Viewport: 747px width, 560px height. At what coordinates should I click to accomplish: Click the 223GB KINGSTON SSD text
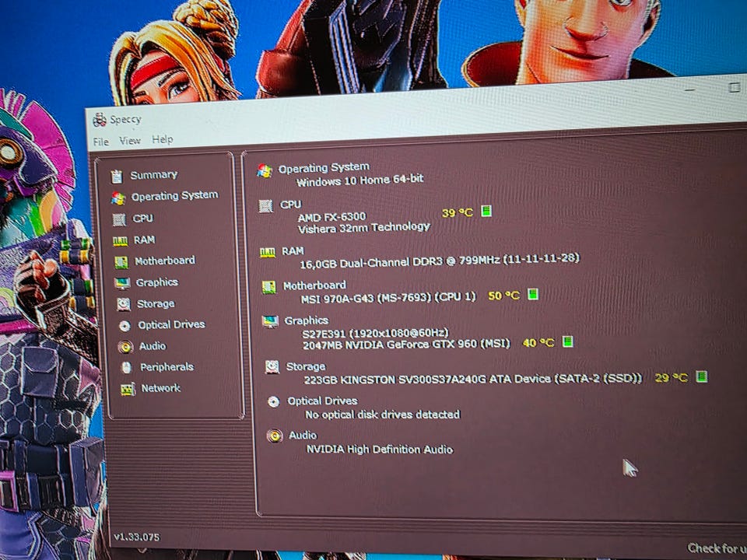pos(472,379)
